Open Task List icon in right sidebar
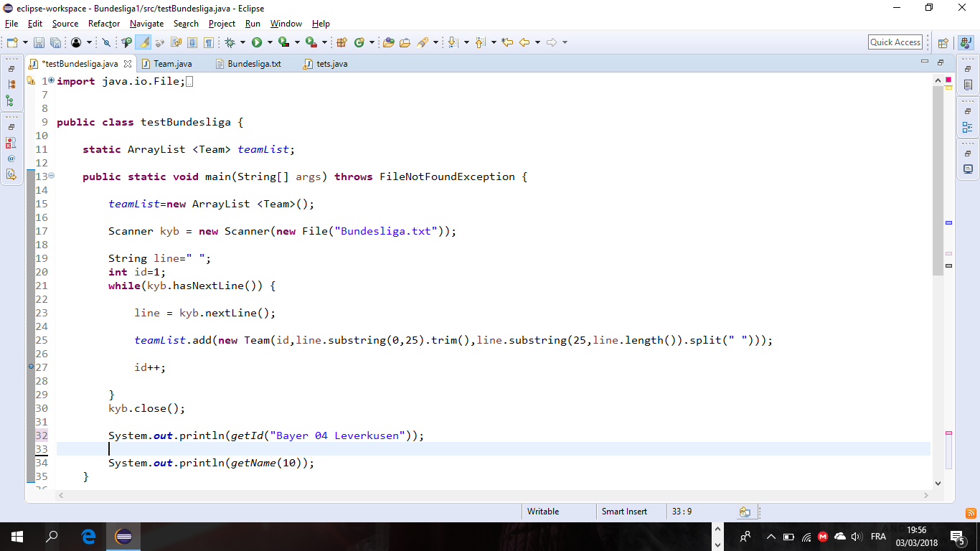The width and height of the screenshot is (980, 551). pos(968,85)
